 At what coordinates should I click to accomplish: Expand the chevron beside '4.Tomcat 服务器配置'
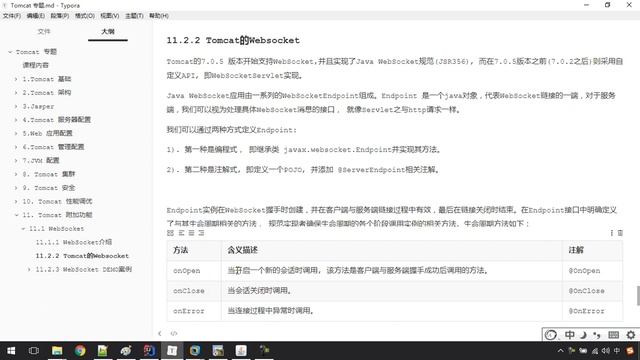[16, 120]
